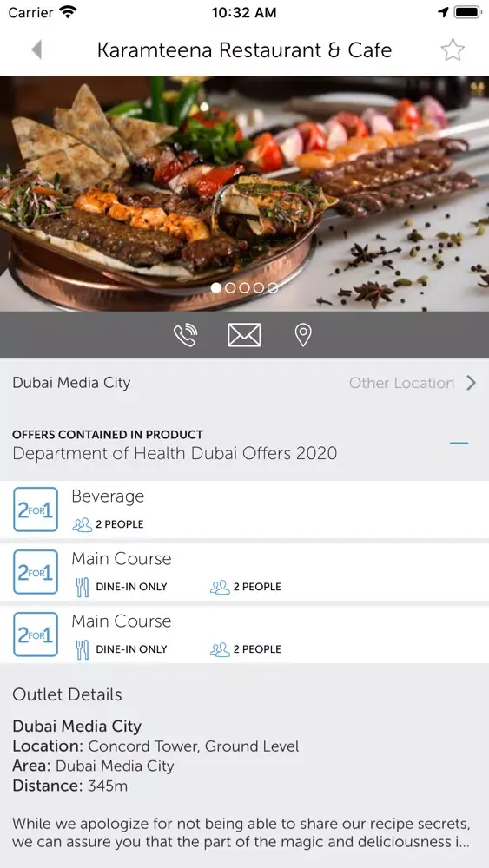Image resolution: width=489 pixels, height=868 pixels.
Task: Select the second carousel dot
Action: (230, 288)
